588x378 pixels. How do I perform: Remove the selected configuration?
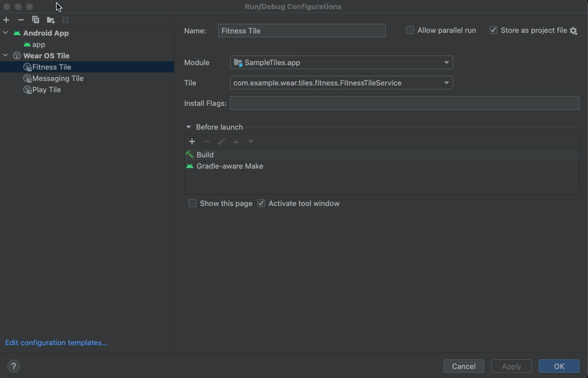click(x=19, y=19)
